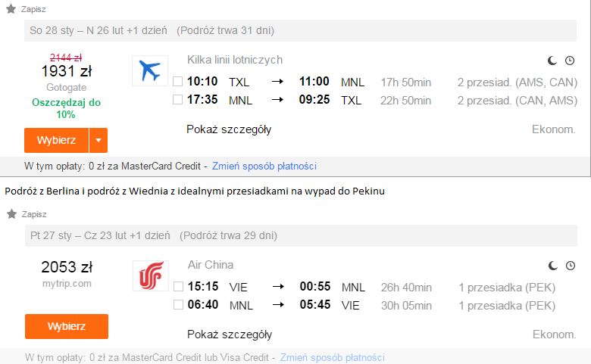Tick the 06:40 MNL to VIE flight box
The width and height of the screenshot is (591, 364).
tap(178, 304)
